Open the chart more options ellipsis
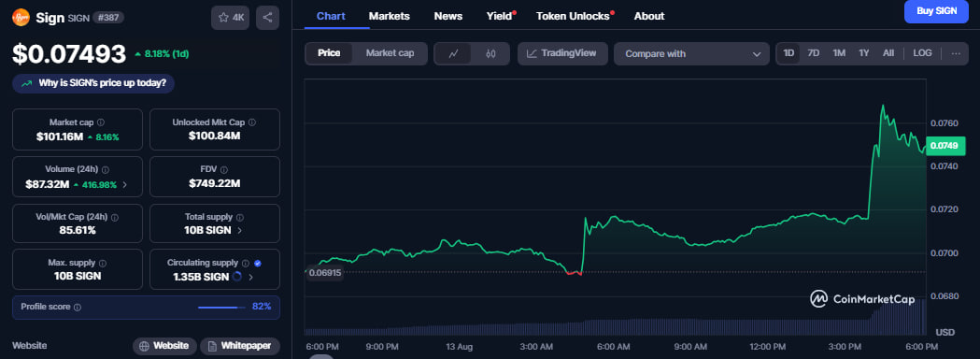The height and width of the screenshot is (359, 980). pos(956,54)
